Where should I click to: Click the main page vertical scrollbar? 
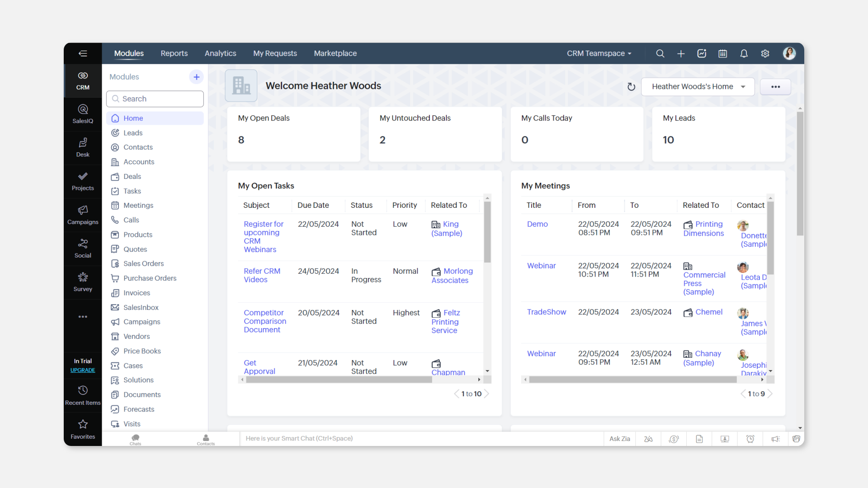(x=800, y=174)
